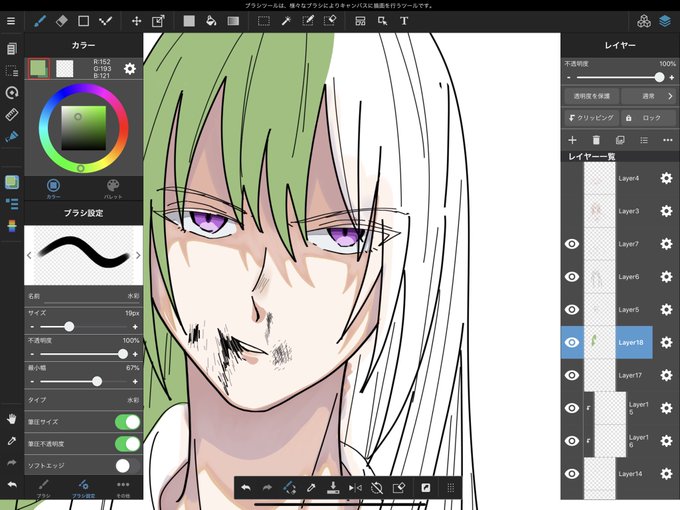This screenshot has width=680, height=510.
Task: Open blend mode 通常 dropdown
Action: (x=649, y=96)
